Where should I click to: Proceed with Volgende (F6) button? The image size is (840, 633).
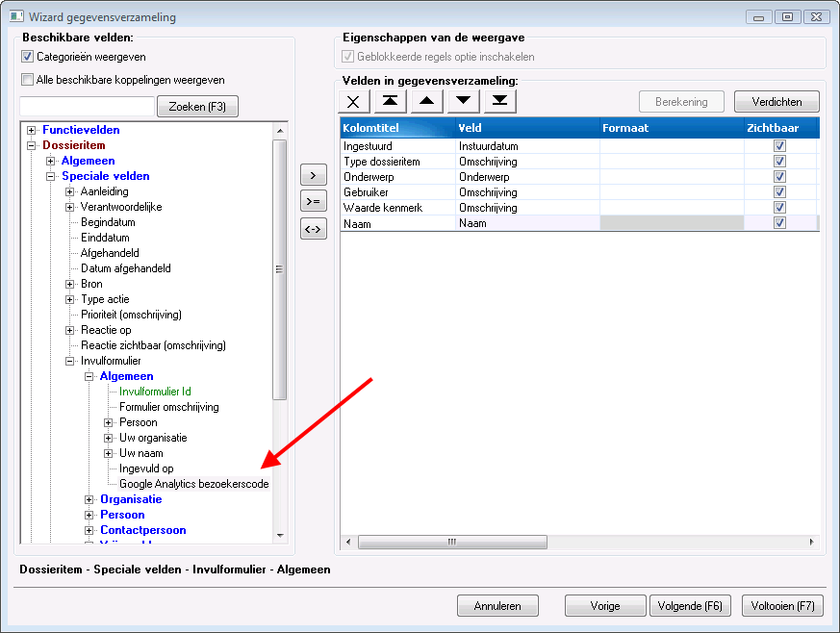(690, 606)
